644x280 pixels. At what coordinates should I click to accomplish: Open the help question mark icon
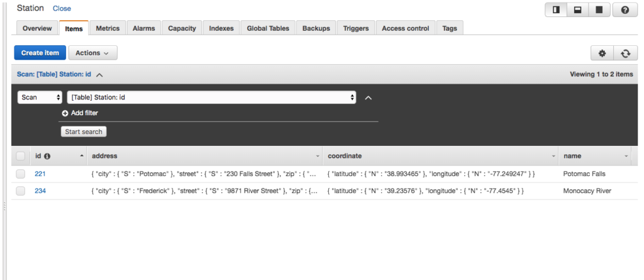pos(625,10)
